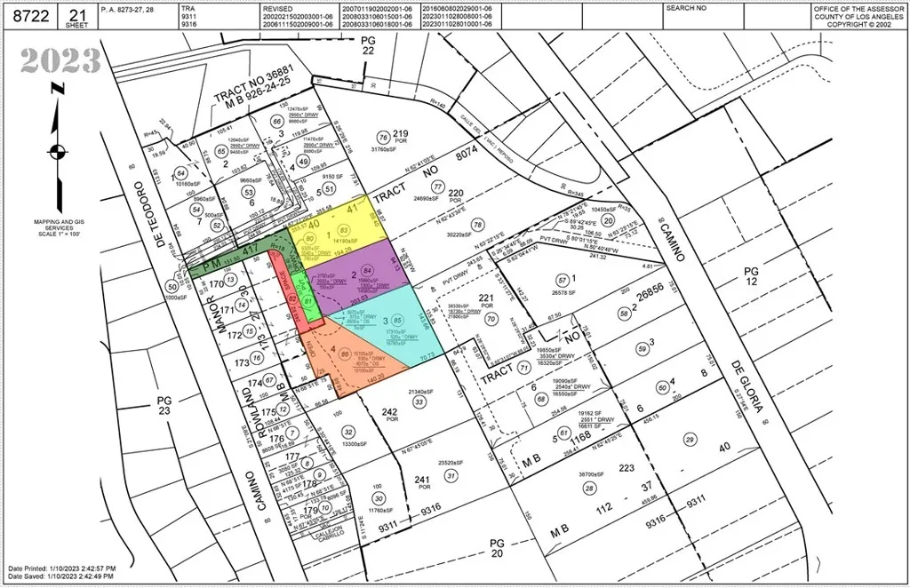
Task: Click the green PM 417 driveway strip
Action: pyautogui.click(x=238, y=256)
